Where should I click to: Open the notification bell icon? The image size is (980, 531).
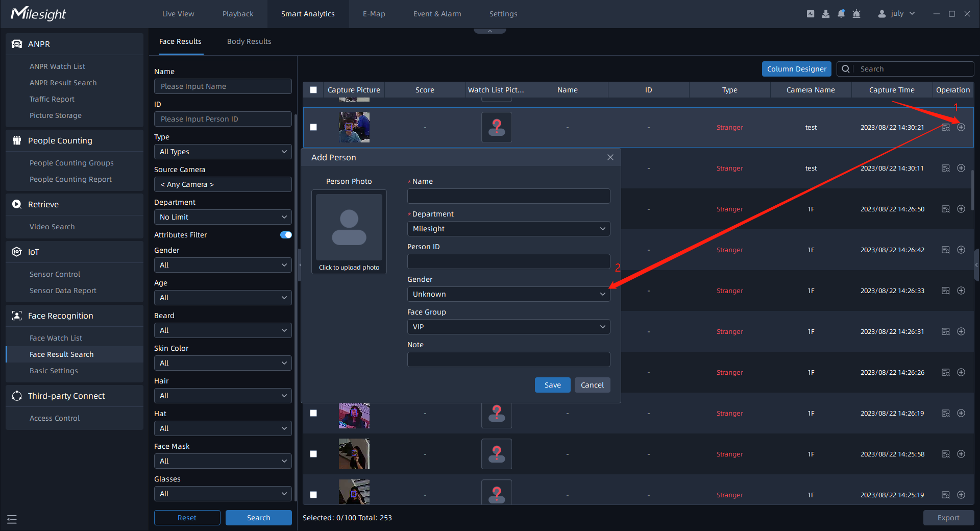841,14
